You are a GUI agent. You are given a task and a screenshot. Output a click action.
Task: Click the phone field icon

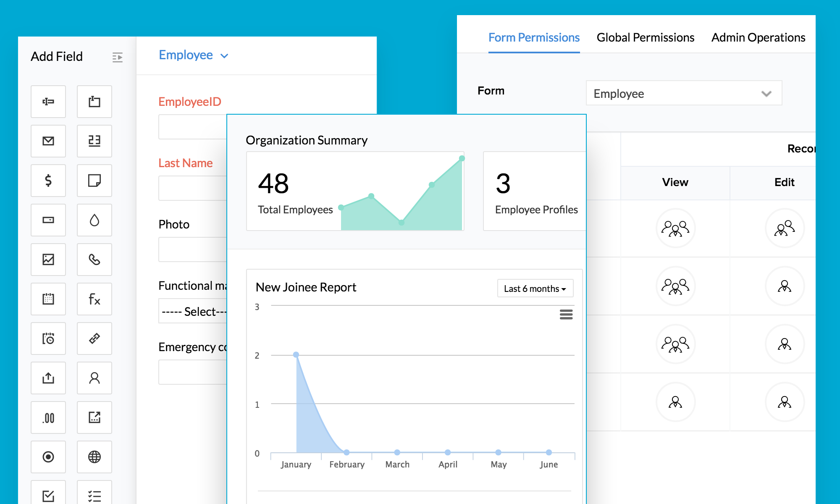(94, 260)
